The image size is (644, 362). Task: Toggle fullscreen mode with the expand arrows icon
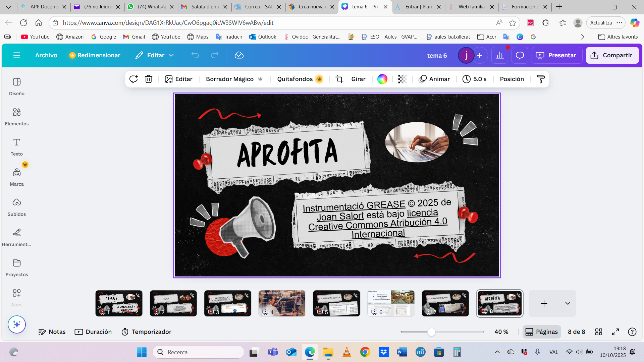(x=615, y=332)
